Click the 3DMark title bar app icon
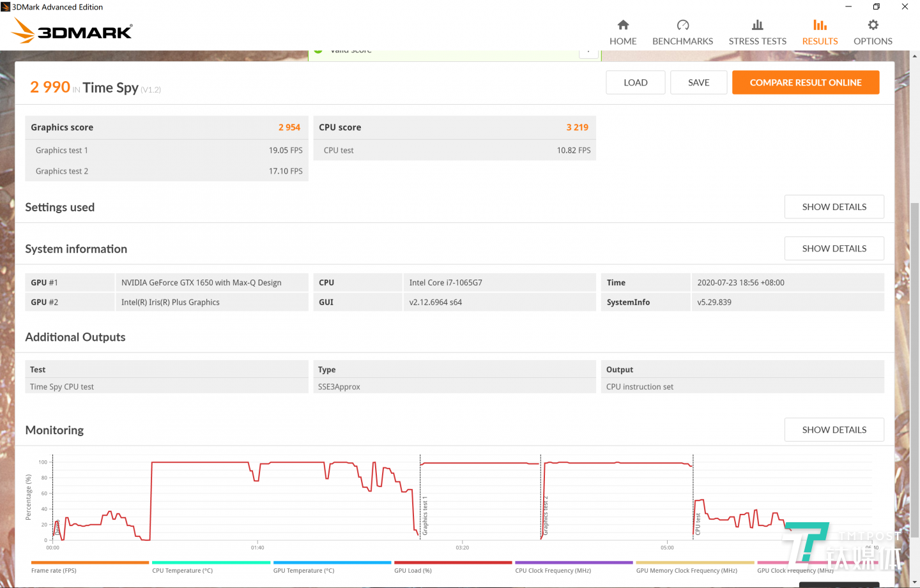 coord(6,7)
